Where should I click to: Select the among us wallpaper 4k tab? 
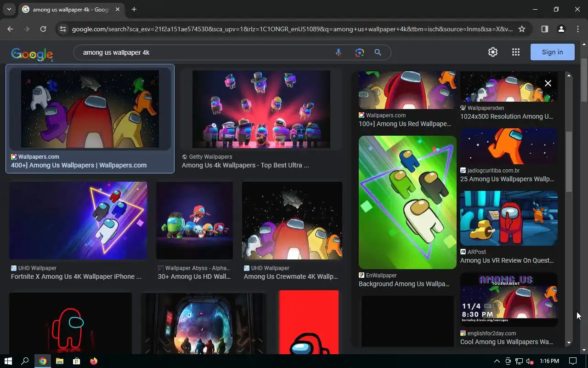(x=71, y=9)
